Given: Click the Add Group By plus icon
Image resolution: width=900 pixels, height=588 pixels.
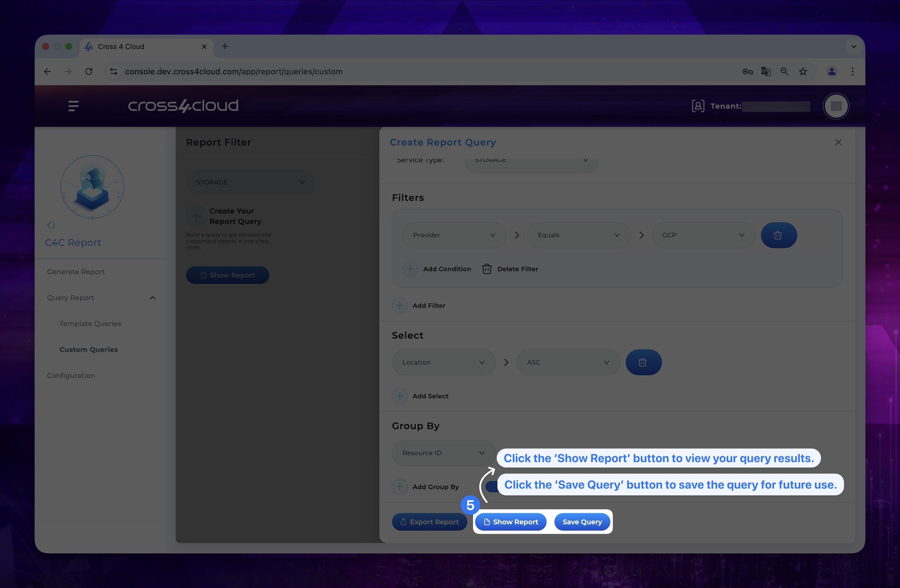Looking at the screenshot, I should (399, 487).
